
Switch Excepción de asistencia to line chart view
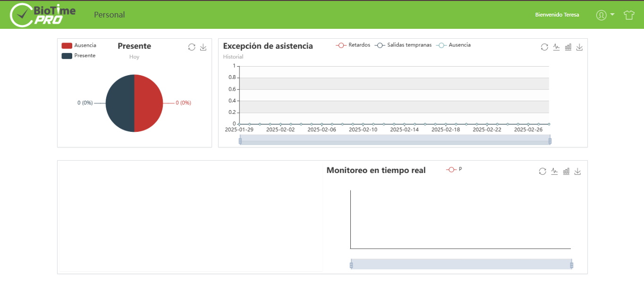pos(556,47)
